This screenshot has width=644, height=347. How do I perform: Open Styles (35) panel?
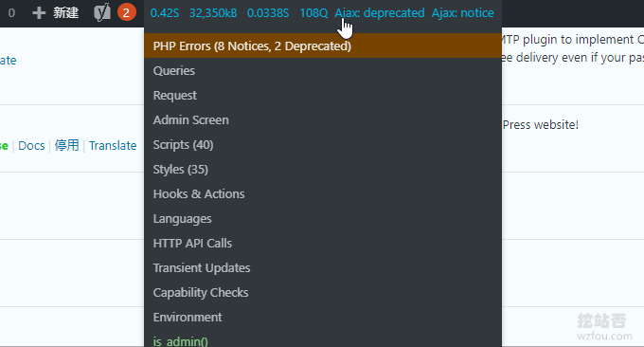(x=322, y=169)
